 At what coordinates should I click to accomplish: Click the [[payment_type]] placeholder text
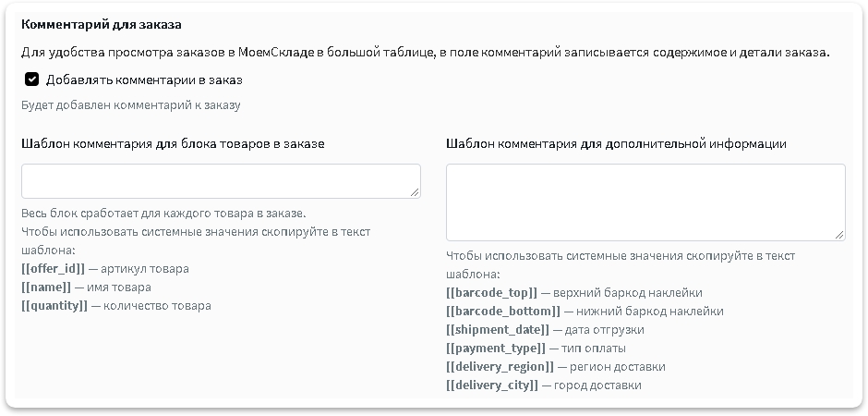(x=496, y=349)
